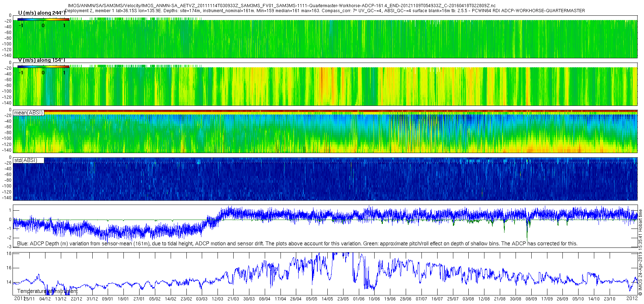The image size is (644, 304).
Task: Click the '28/06' date tick label
Action: tap(406, 299)
